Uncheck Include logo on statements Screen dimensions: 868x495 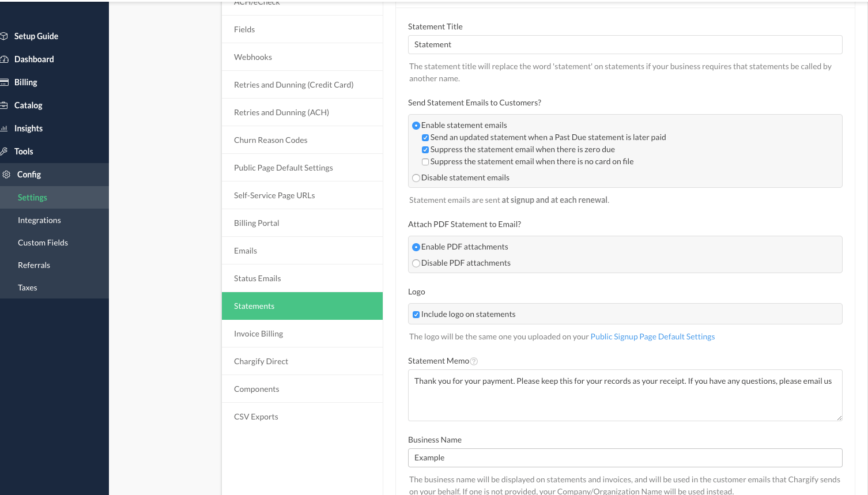pyautogui.click(x=416, y=315)
